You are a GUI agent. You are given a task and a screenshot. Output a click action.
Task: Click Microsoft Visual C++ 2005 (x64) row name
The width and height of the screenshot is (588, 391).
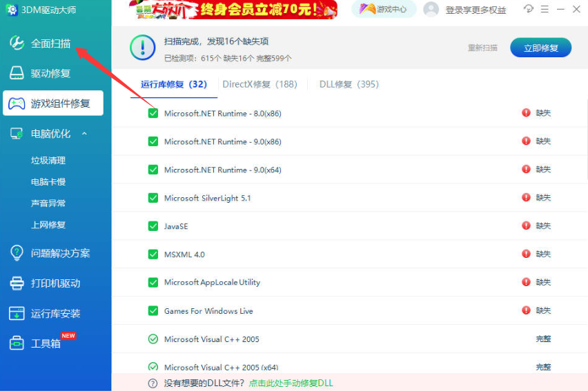point(222,367)
